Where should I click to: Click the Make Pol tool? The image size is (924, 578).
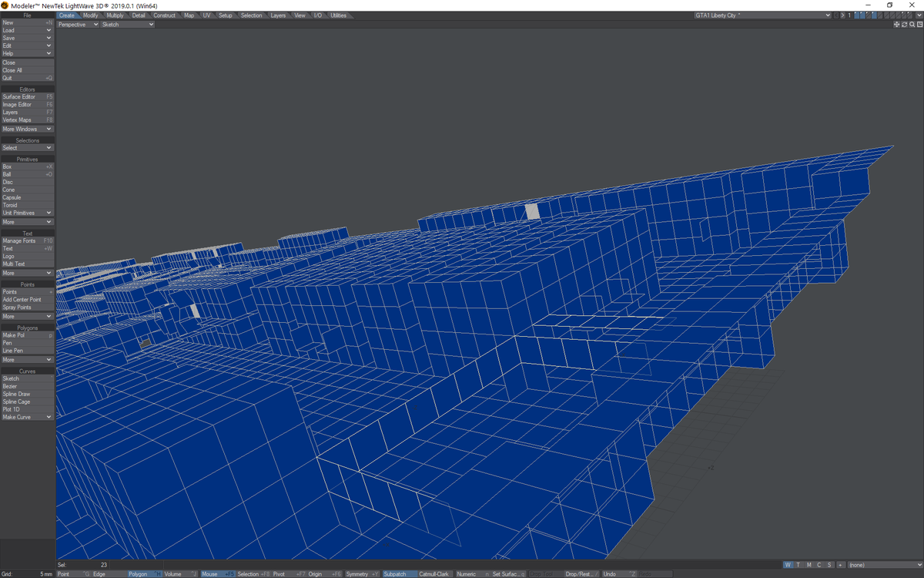pos(27,335)
